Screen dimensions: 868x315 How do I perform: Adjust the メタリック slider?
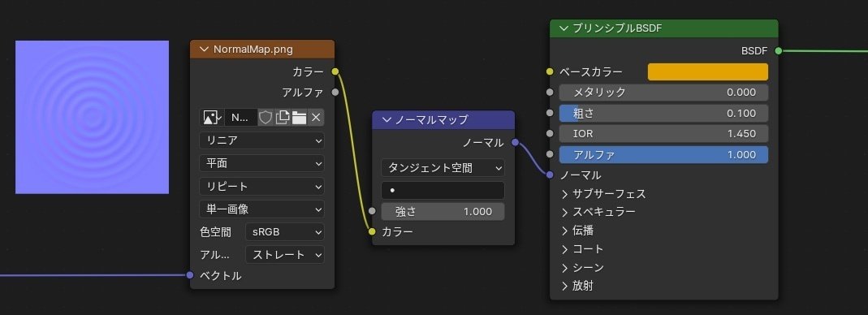click(663, 93)
